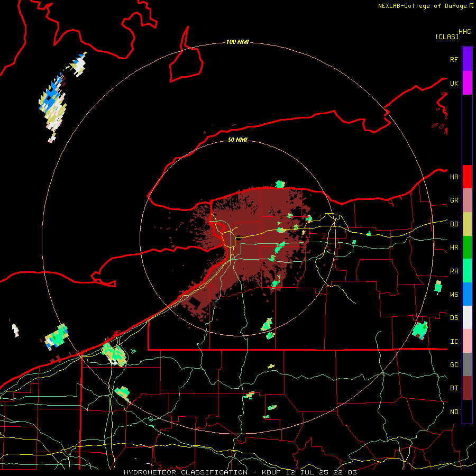The width and height of the screenshot is (476, 476).
Task: Click the gray GC legend swatch
Action: pyautogui.click(x=467, y=364)
